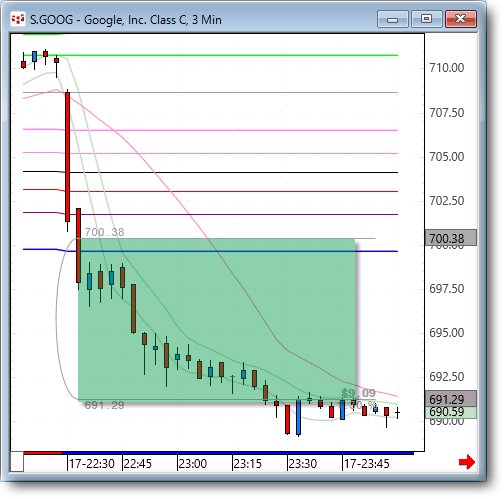Click the 710.00 price scale label
504x499 pixels.
click(x=447, y=68)
